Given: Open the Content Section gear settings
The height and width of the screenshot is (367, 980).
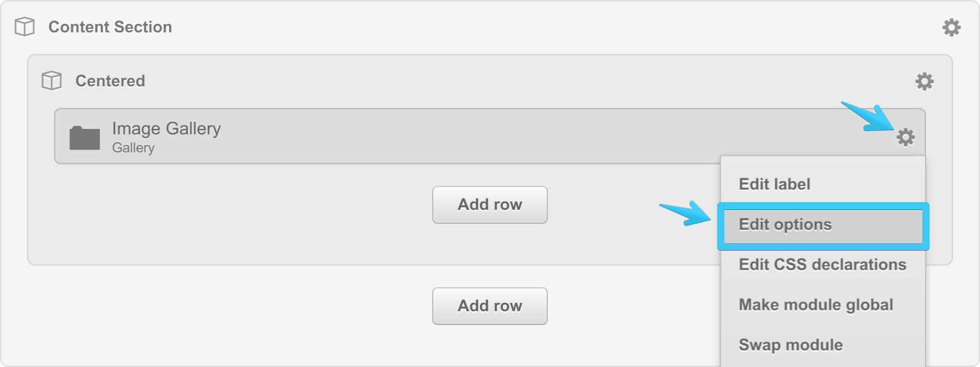Looking at the screenshot, I should 951,28.
